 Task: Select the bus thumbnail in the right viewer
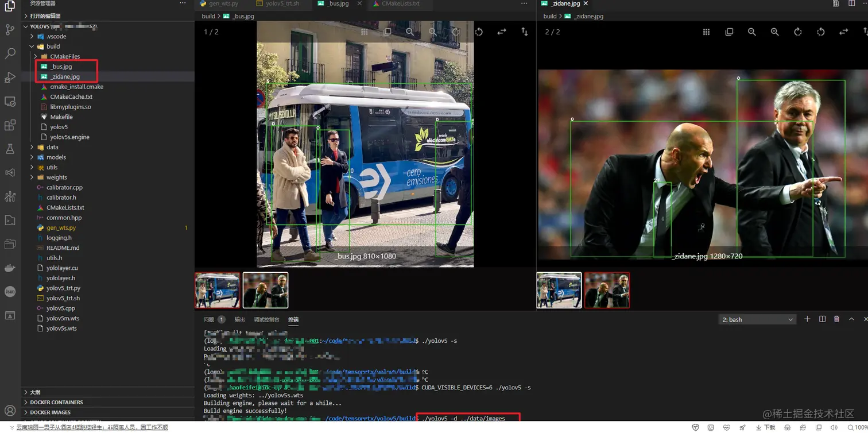pyautogui.click(x=559, y=290)
